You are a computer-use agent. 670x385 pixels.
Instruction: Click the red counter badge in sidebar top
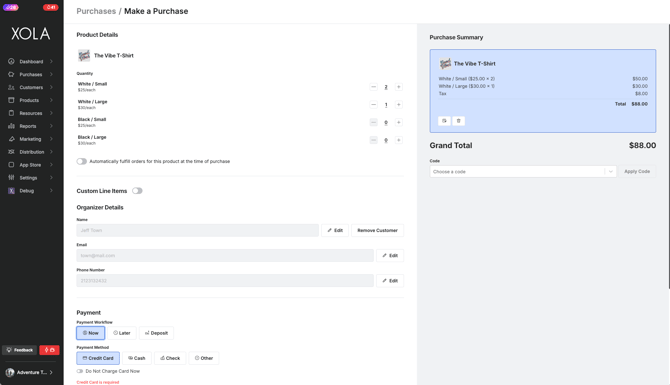pos(51,7)
